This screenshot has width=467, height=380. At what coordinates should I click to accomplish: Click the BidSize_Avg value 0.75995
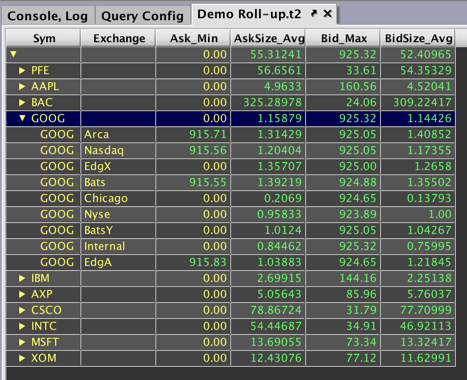pos(429,246)
